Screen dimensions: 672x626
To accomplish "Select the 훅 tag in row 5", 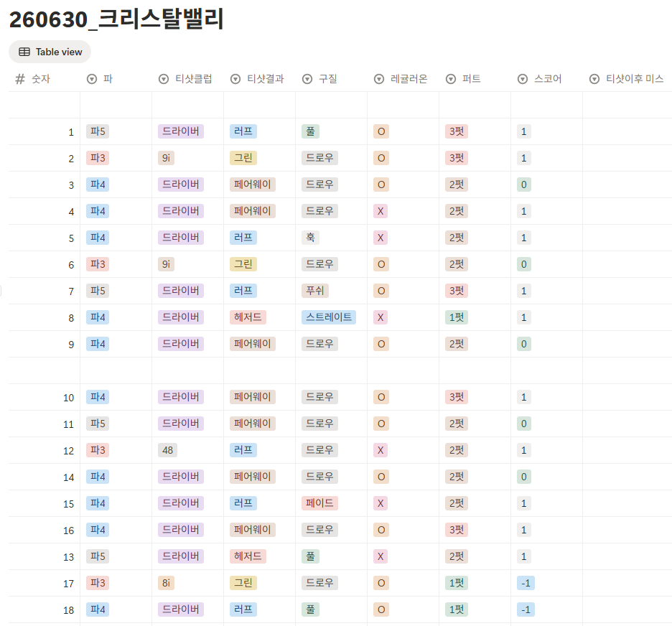I will [x=310, y=238].
